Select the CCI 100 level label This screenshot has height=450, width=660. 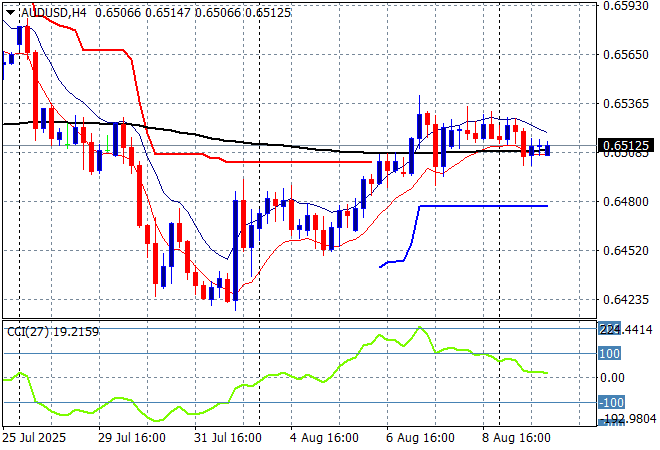pyautogui.click(x=609, y=353)
